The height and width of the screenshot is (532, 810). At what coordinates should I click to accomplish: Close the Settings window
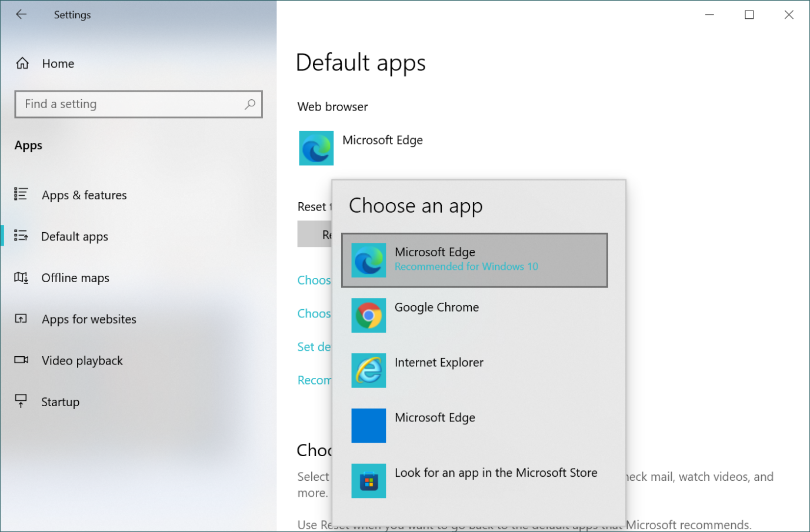[x=789, y=15]
